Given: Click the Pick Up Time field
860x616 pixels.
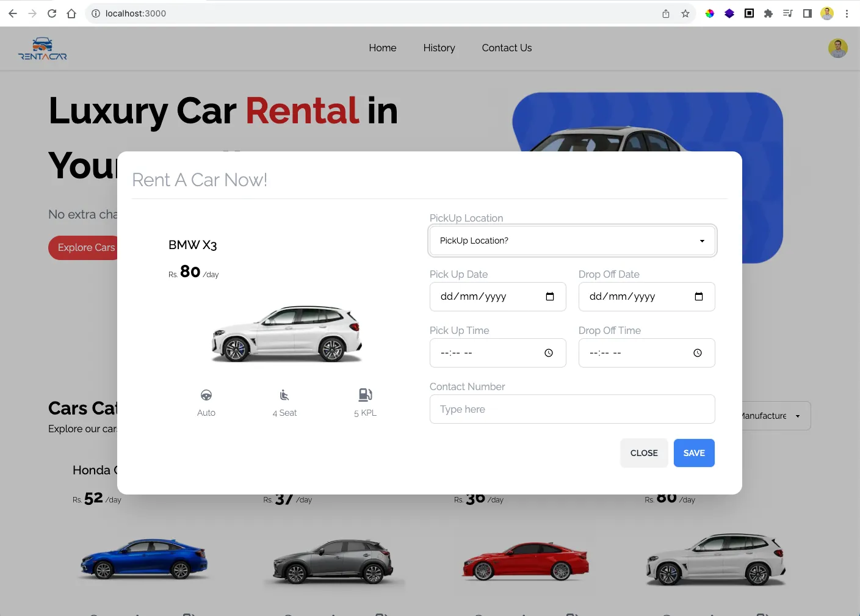Looking at the screenshot, I should point(498,353).
